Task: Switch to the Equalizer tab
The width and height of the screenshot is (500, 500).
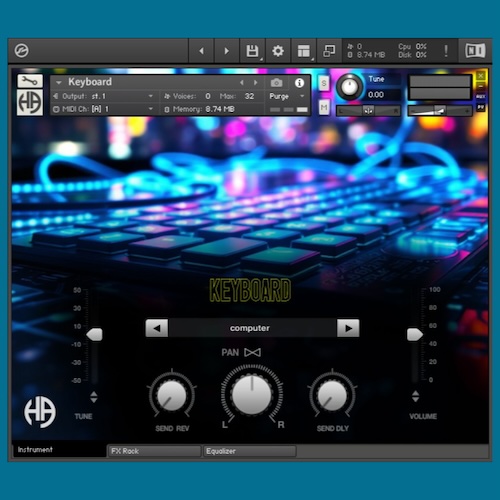Action: (249, 451)
